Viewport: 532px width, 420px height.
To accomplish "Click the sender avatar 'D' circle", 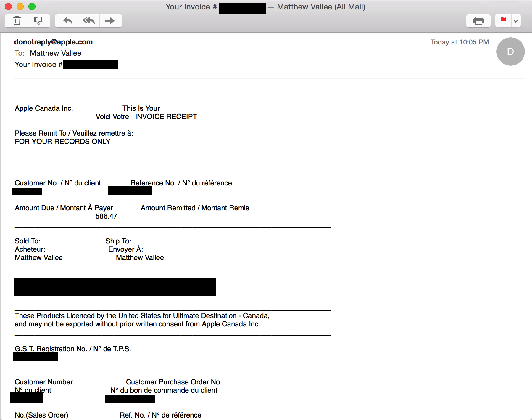I will 510,52.
